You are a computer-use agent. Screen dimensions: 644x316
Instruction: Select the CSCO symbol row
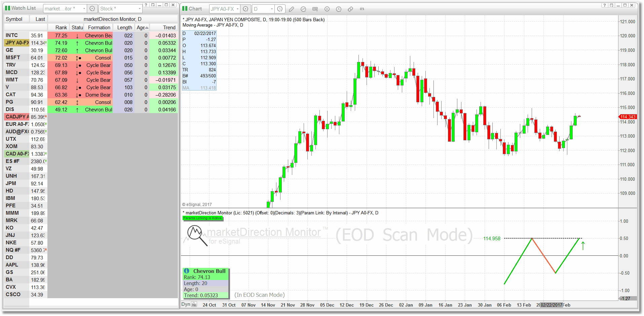point(13,294)
